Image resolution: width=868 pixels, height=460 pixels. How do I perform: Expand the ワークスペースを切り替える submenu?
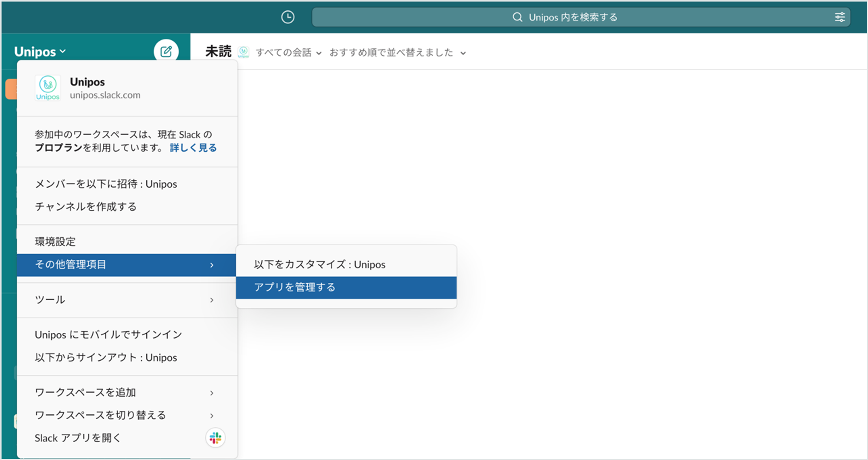point(127,415)
